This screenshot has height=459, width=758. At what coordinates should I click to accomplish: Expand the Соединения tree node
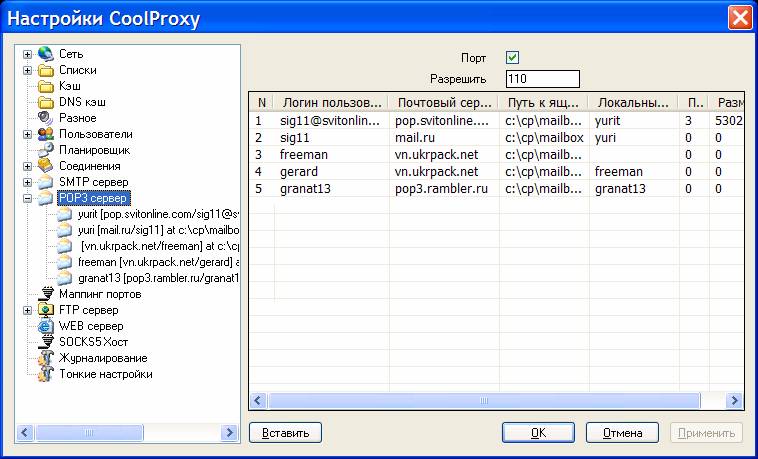pos(28,166)
